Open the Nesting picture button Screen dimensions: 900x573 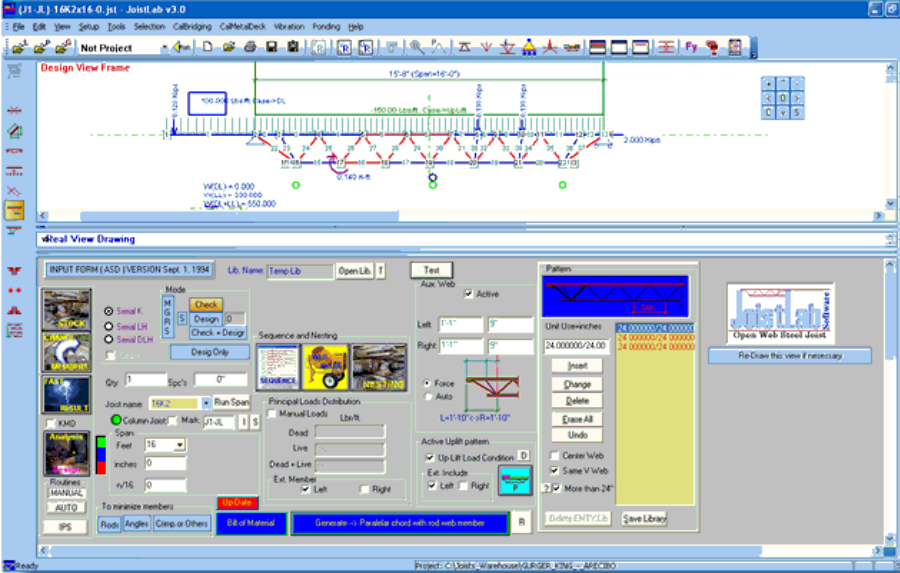pos(379,367)
